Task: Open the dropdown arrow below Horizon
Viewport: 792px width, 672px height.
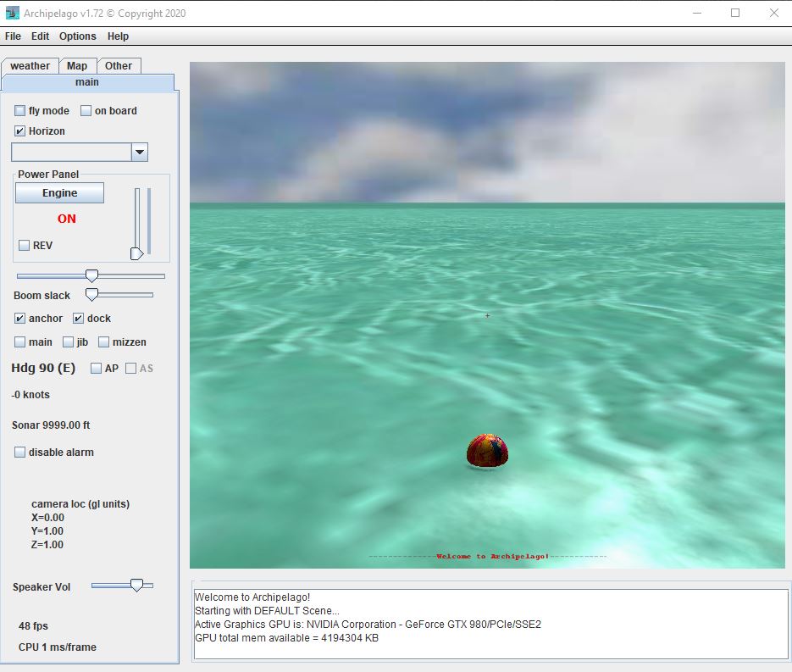Action: click(x=140, y=153)
